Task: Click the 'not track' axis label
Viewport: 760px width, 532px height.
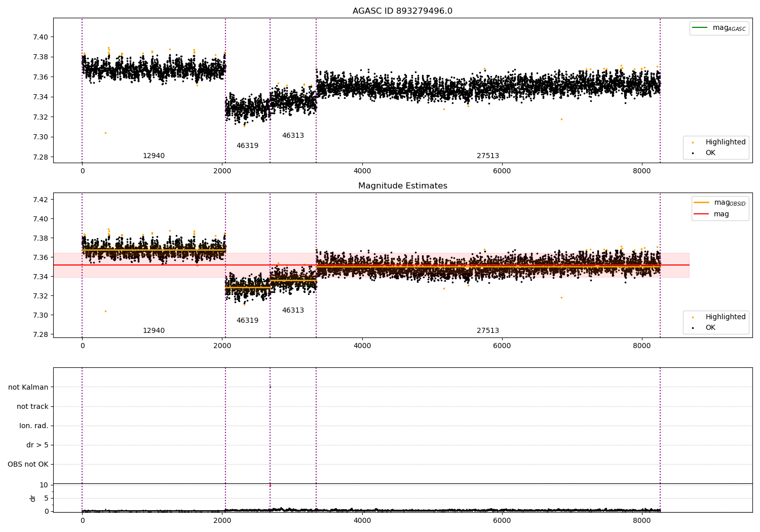Action: point(32,406)
